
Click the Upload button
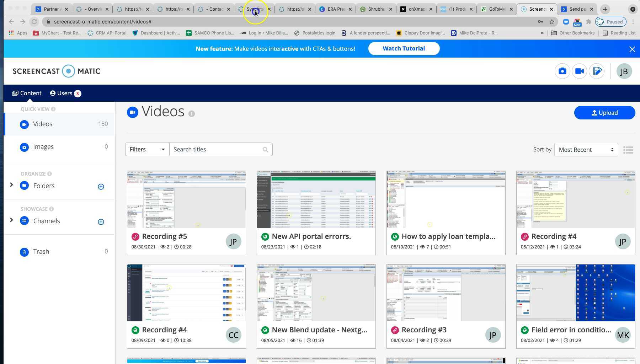[604, 113]
